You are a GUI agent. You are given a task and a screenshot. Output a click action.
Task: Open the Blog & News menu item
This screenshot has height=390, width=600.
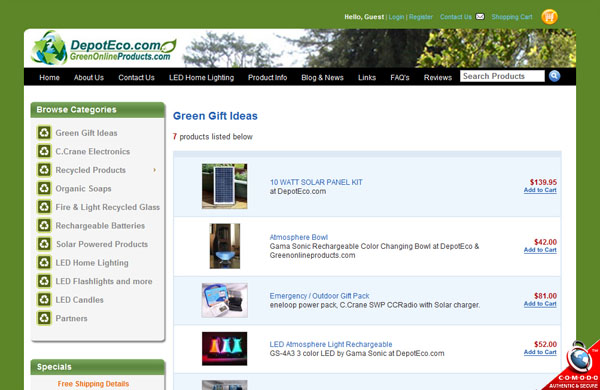tap(322, 78)
